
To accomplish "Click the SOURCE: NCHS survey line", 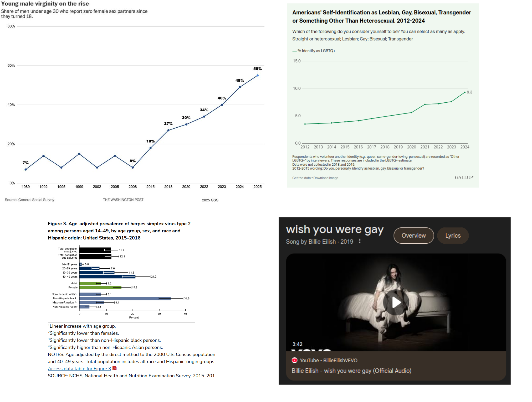I will click(x=131, y=376).
